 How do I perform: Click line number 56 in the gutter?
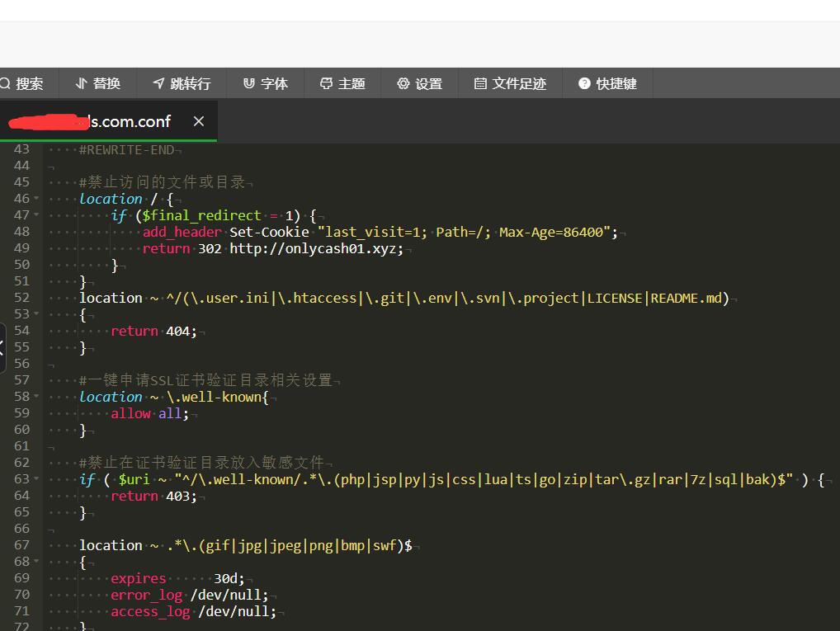pos(21,363)
